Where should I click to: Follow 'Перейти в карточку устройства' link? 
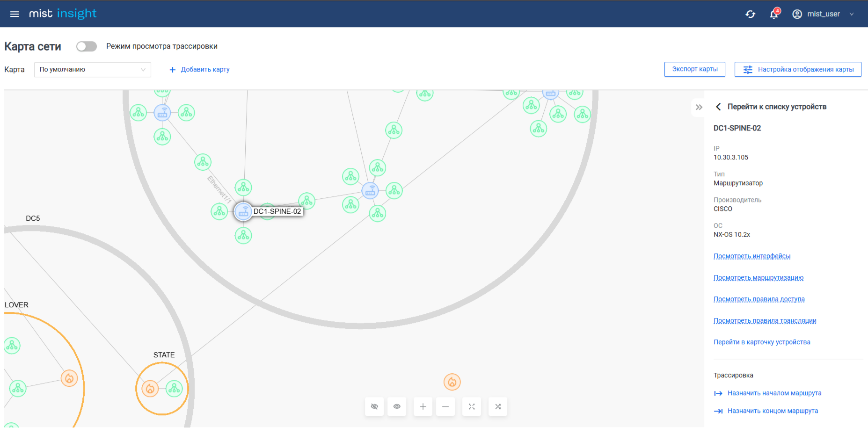pos(762,342)
